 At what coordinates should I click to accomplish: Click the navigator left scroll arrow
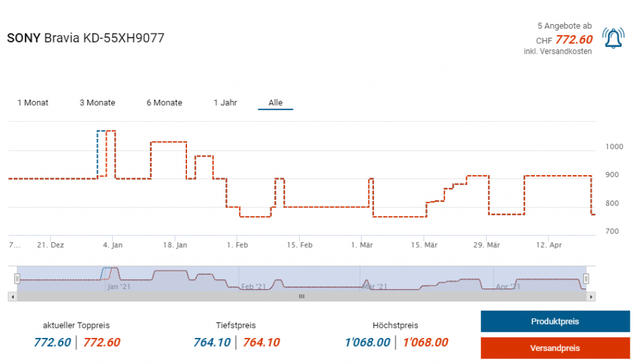[12, 297]
